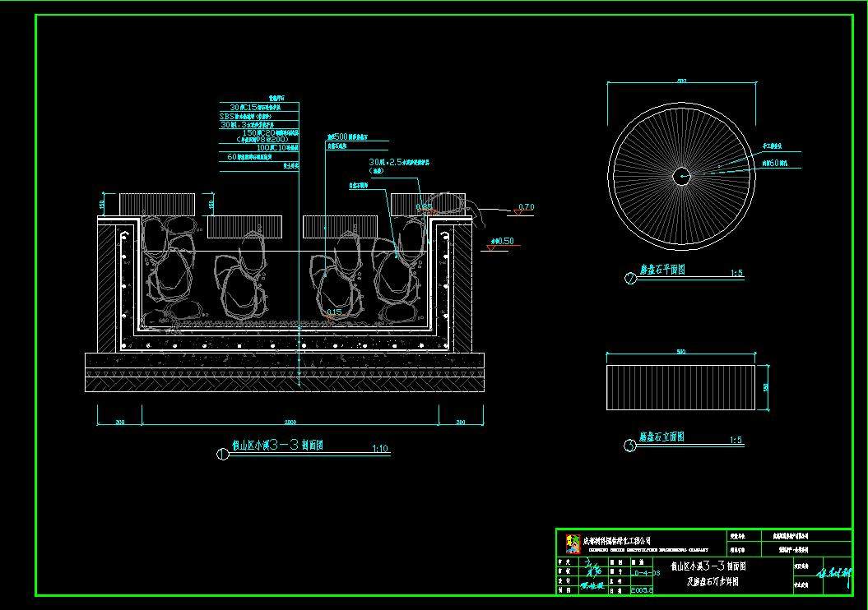Click the view number 1 circle marker
The height and width of the screenshot is (610, 868).
tap(221, 454)
